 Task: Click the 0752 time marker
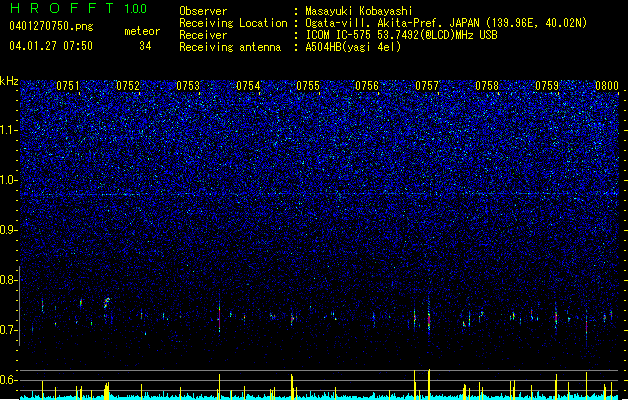[x=128, y=86]
